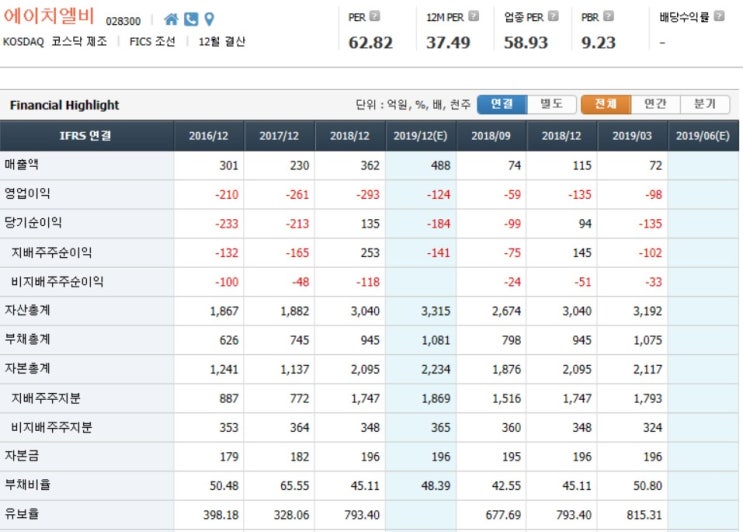Click the PBR value 9.23
Screen dimensions: 743x532
[x=598, y=43]
